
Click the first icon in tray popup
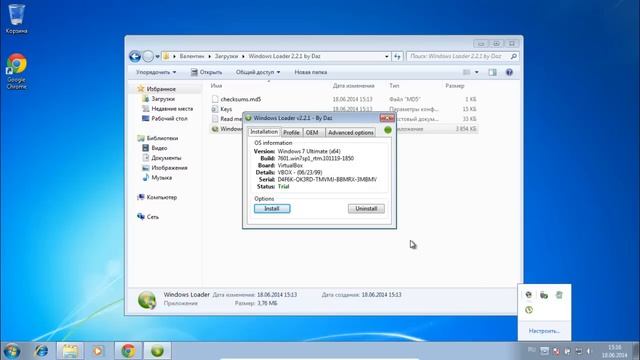529,295
